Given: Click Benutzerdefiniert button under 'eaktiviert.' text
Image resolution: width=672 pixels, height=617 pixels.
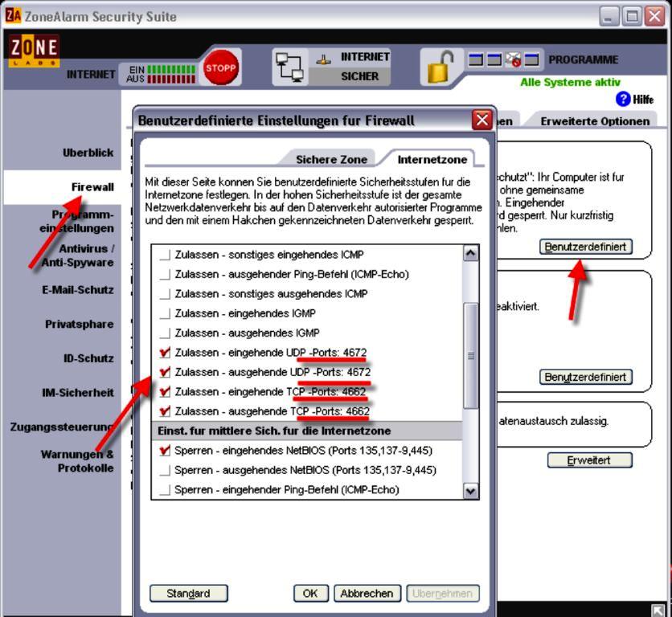Looking at the screenshot, I should coord(585,377).
